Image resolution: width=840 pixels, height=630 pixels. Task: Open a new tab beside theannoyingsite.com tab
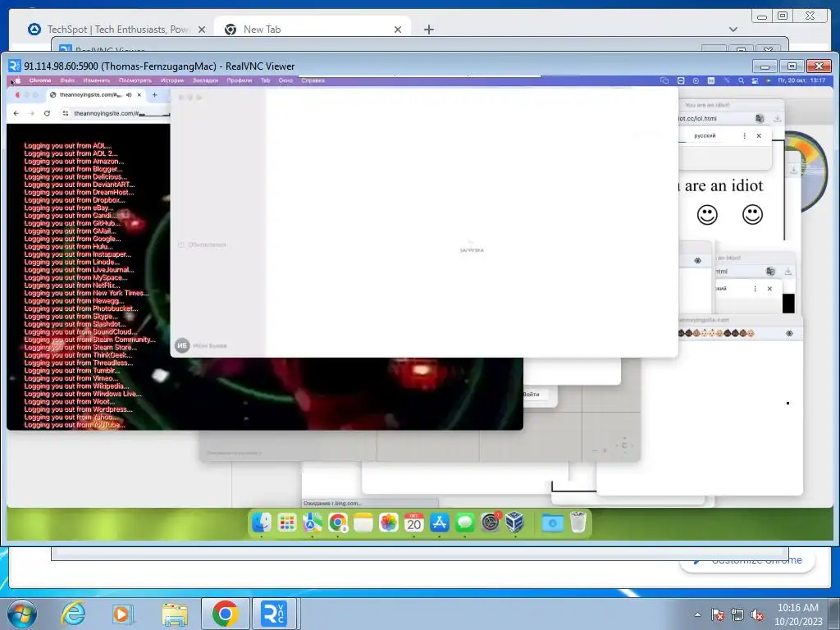[155, 95]
